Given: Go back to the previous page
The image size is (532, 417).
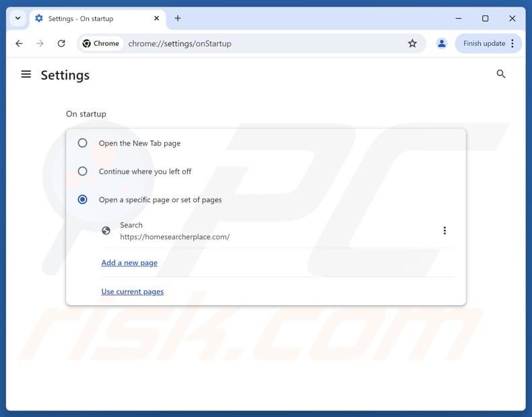Looking at the screenshot, I should click(x=19, y=44).
